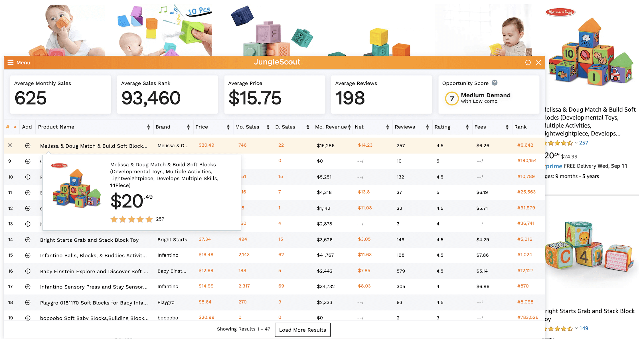Add Playgro Soft Blocks to tracker
Screen dimensions: 644x339
point(28,302)
